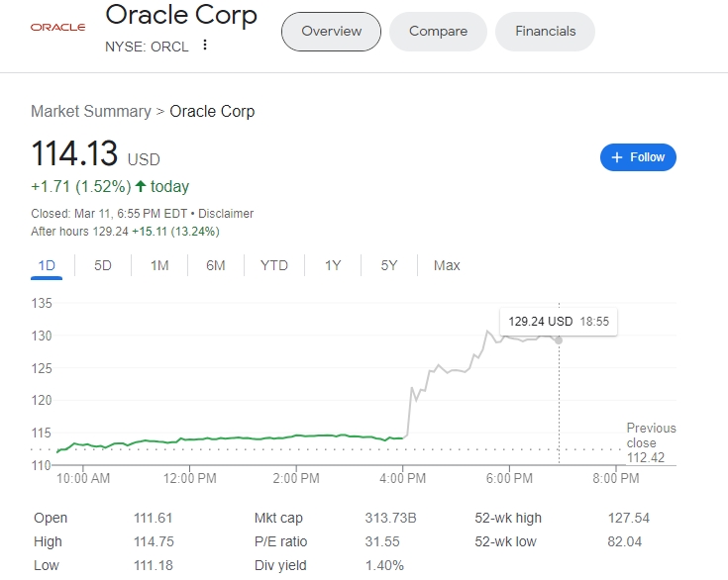Open the Disclaimer link
Viewport: 728px width, 580px height.
tap(226, 214)
